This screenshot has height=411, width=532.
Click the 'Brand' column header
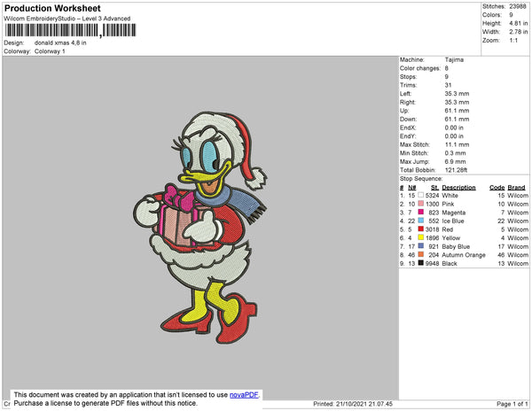point(516,188)
